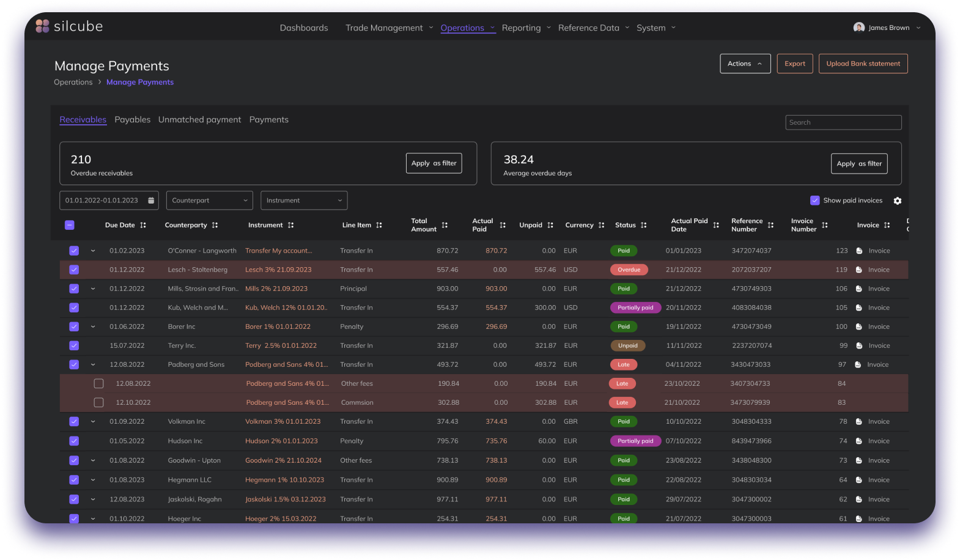Sort by Line Item column icon

[379, 225]
